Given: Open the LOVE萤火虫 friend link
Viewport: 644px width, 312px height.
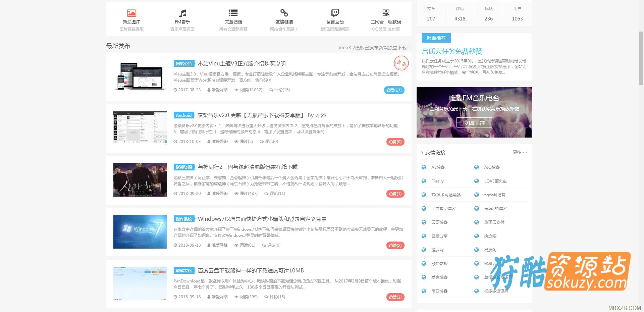Looking at the screenshot, I should (495, 181).
